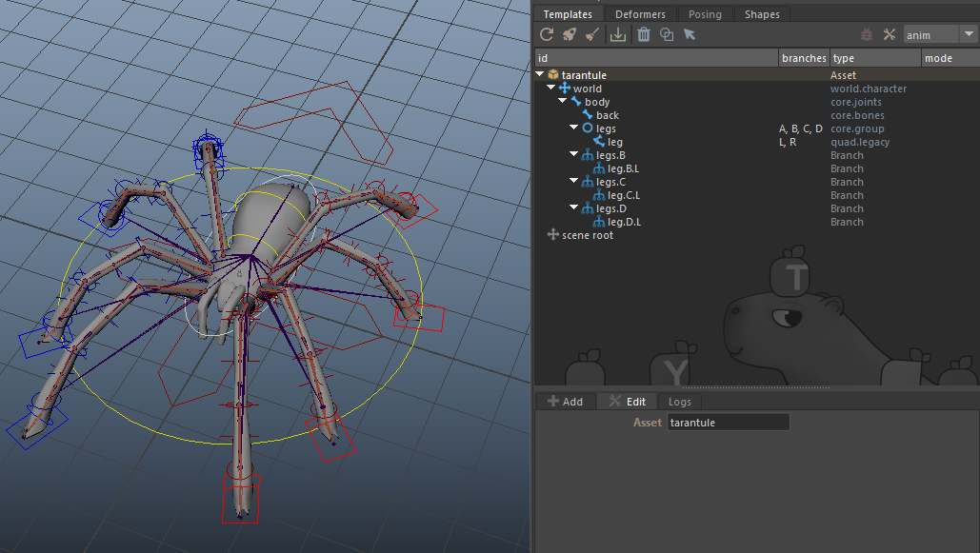980x553 pixels.
Task: Collapse the tarantule asset node
Action: [541, 75]
